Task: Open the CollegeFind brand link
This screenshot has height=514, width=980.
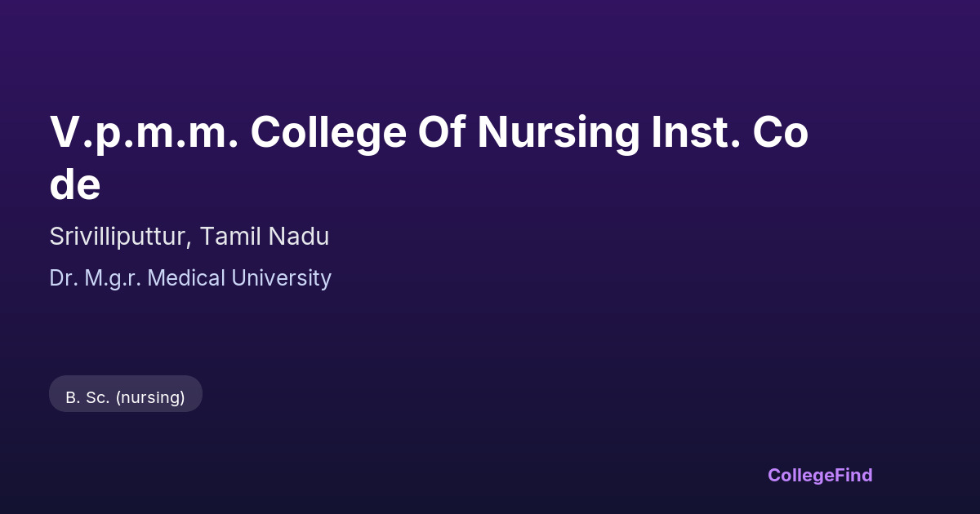Action: pos(820,475)
